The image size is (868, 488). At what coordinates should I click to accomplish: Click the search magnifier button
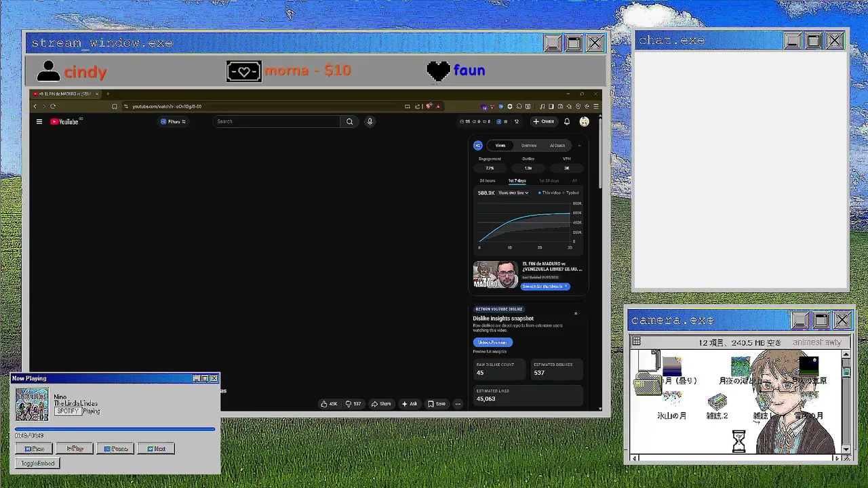(349, 121)
